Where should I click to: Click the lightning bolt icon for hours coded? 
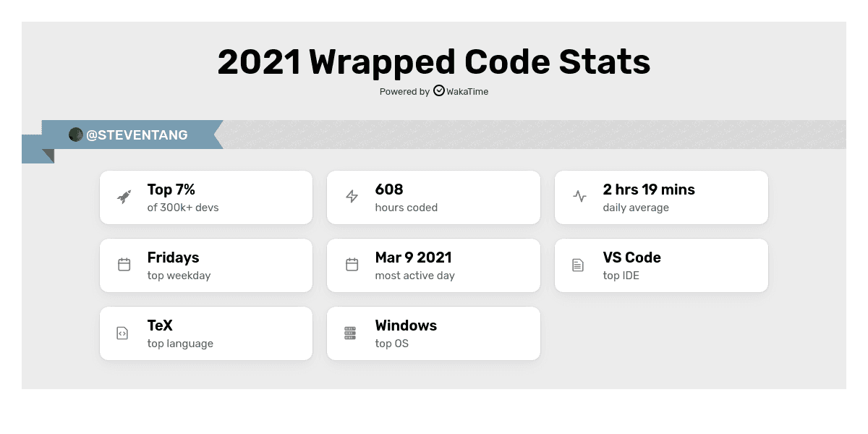click(x=352, y=197)
